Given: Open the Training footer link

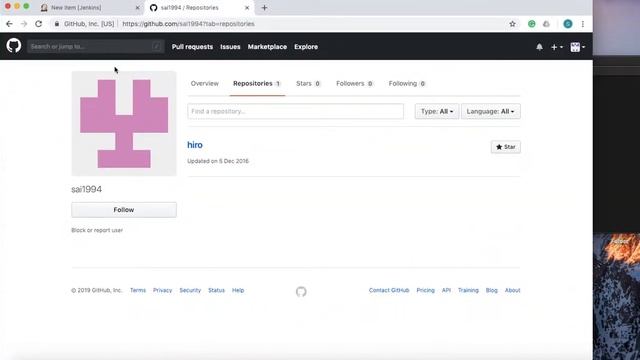Looking at the screenshot, I should point(468,290).
